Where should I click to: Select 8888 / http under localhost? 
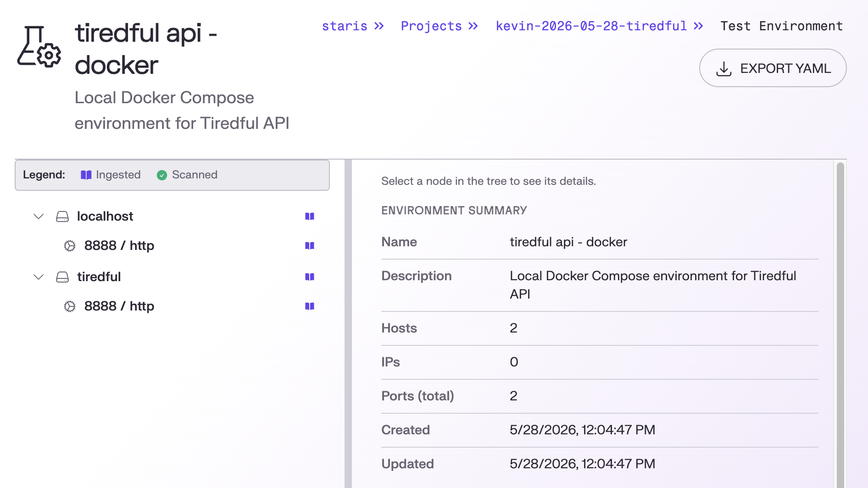coord(119,246)
